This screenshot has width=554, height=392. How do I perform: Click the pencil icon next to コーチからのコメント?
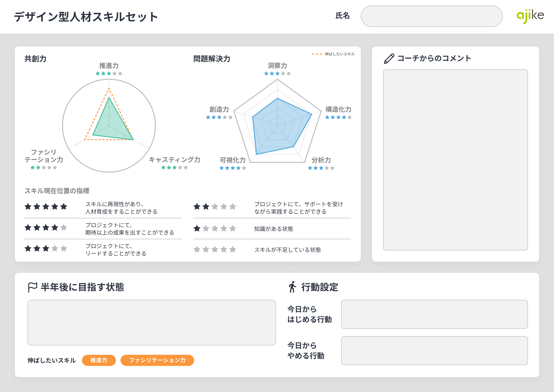pos(389,59)
